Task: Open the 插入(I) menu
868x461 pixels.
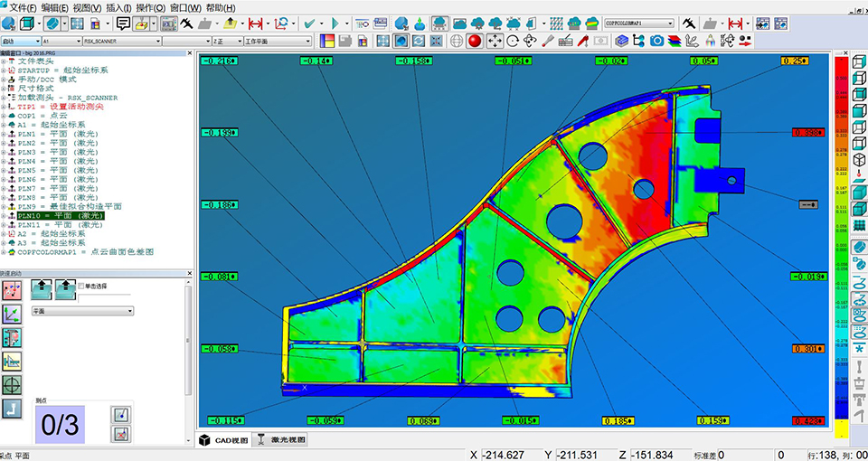Action: (x=118, y=7)
